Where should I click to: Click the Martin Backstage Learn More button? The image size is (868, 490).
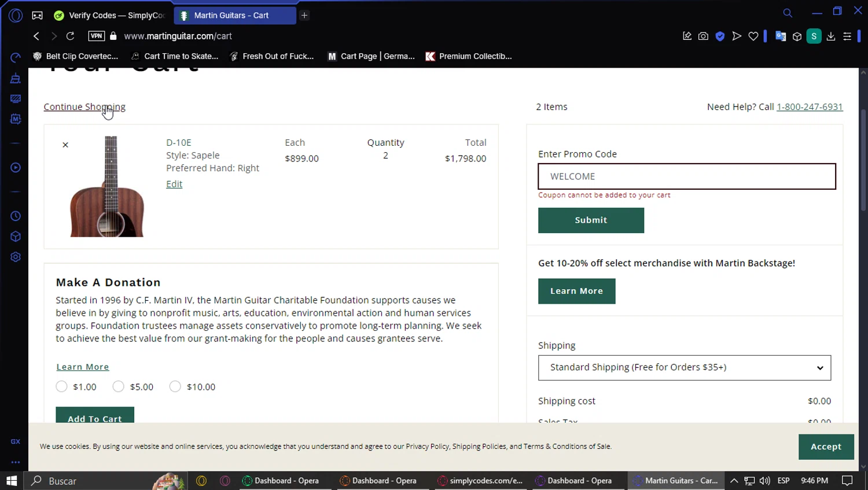tap(576, 291)
